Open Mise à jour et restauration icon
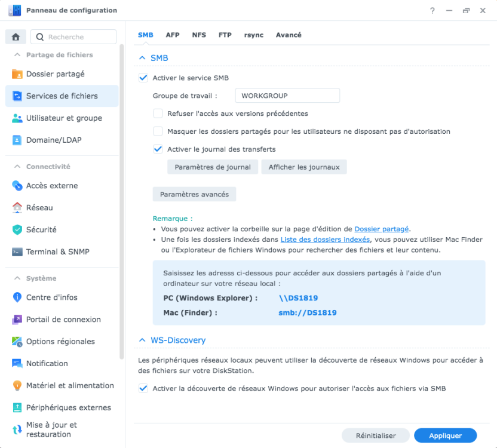This screenshot has width=497, height=448. (17, 429)
